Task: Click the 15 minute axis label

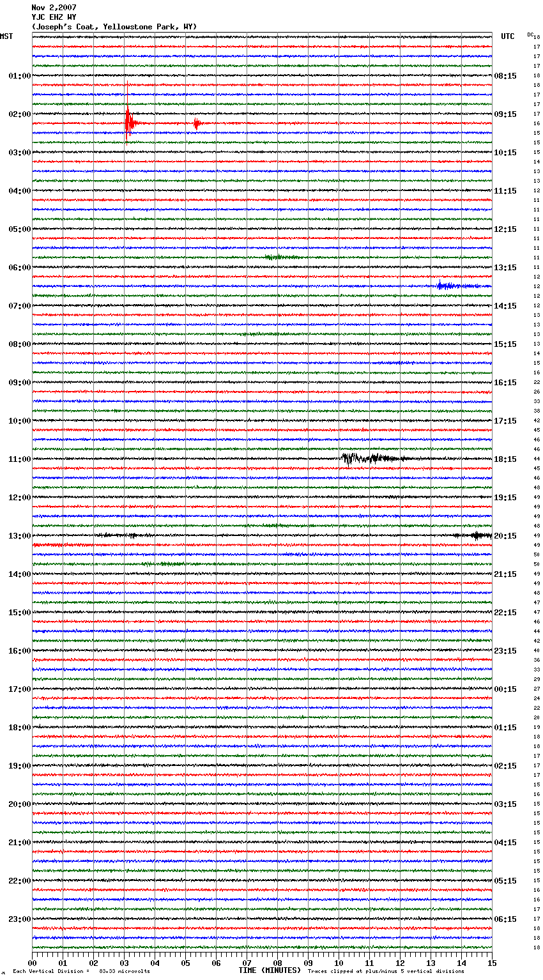Action: click(x=492, y=963)
